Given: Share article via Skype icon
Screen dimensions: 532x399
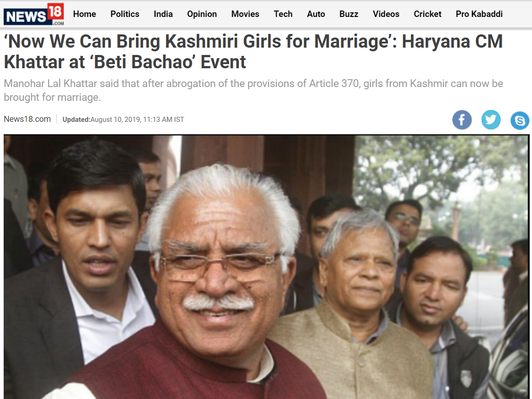Looking at the screenshot, I should click(x=520, y=120).
